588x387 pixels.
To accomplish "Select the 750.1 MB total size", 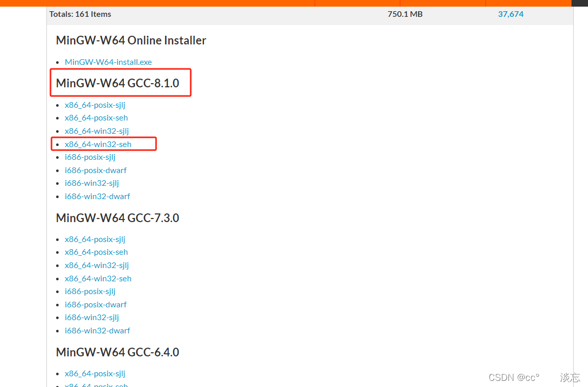I will 405,14.
